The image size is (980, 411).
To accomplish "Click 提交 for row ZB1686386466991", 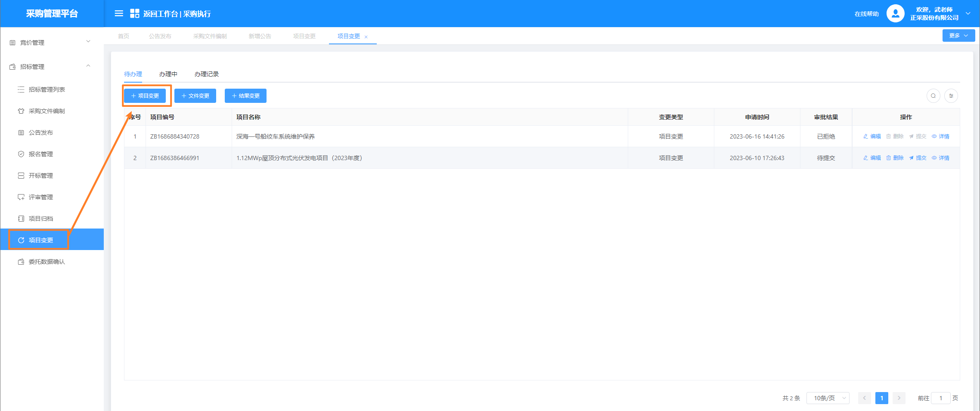I will click(918, 158).
